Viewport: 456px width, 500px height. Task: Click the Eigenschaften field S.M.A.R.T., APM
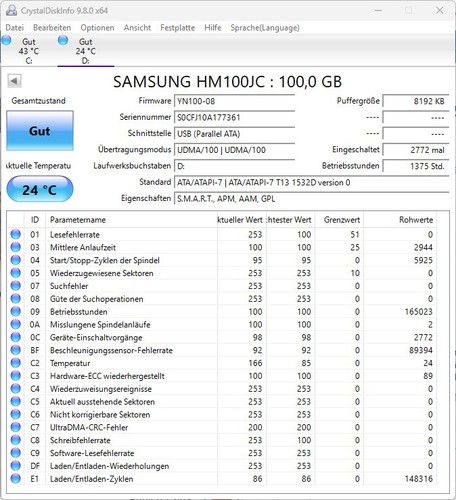click(312, 199)
